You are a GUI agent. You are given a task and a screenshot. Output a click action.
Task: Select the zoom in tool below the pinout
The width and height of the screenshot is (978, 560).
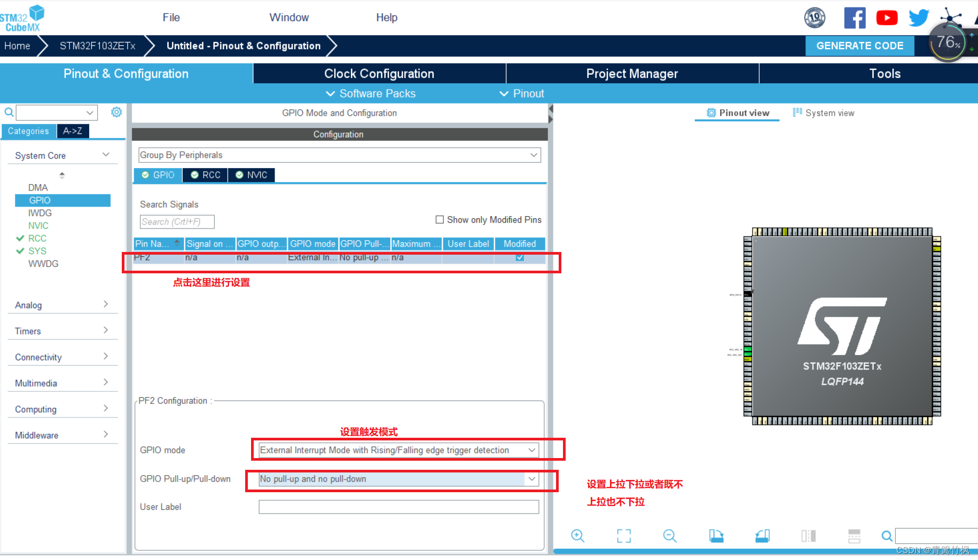point(577,536)
